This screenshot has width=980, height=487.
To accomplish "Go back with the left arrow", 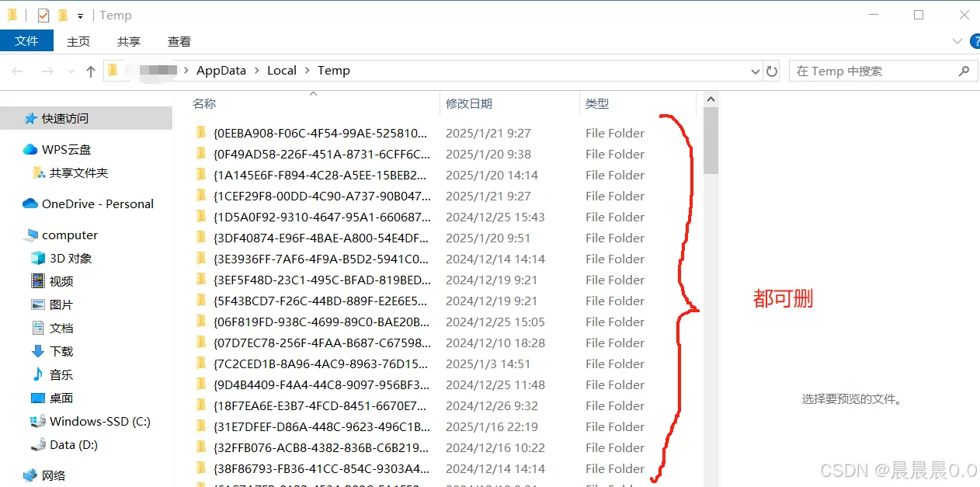I will tap(18, 71).
